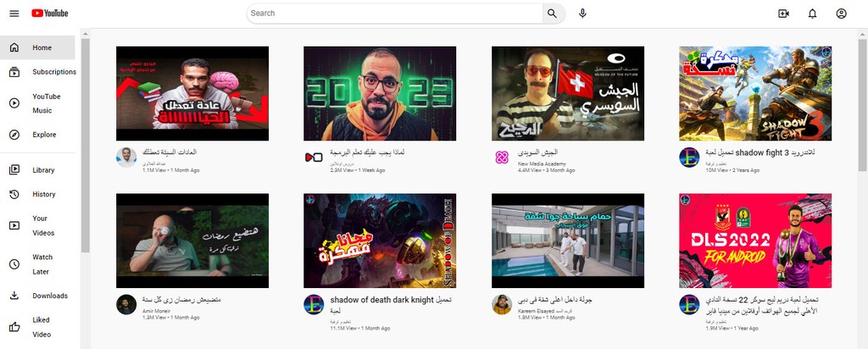868x349 pixels.
Task: Click the main page scrollbar thumb
Action: pos(863,104)
